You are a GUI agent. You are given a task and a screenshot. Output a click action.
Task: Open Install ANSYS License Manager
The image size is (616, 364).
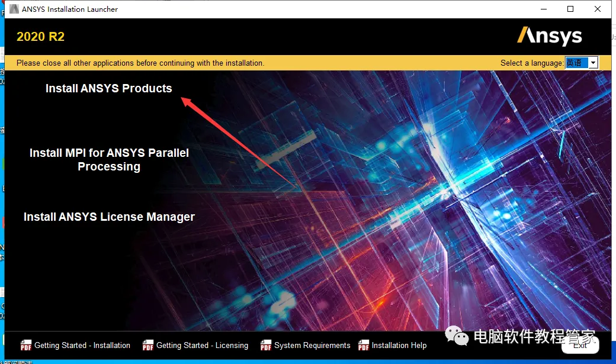(109, 217)
